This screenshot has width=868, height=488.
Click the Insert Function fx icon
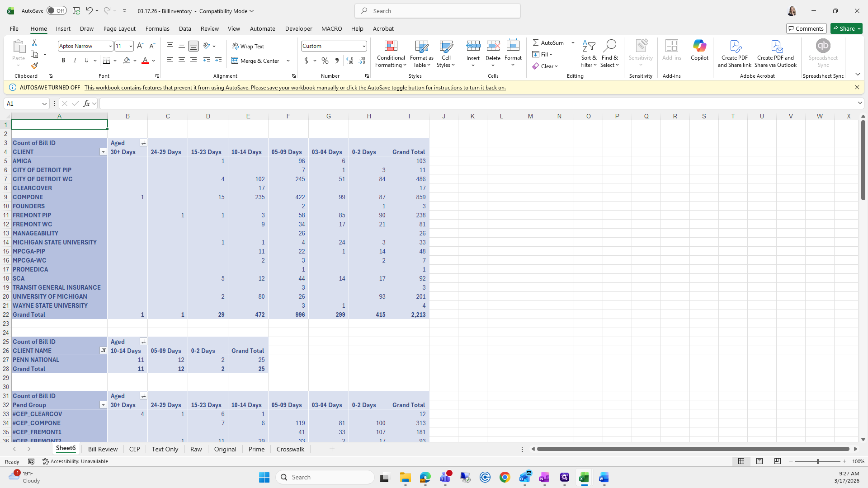tap(86, 103)
